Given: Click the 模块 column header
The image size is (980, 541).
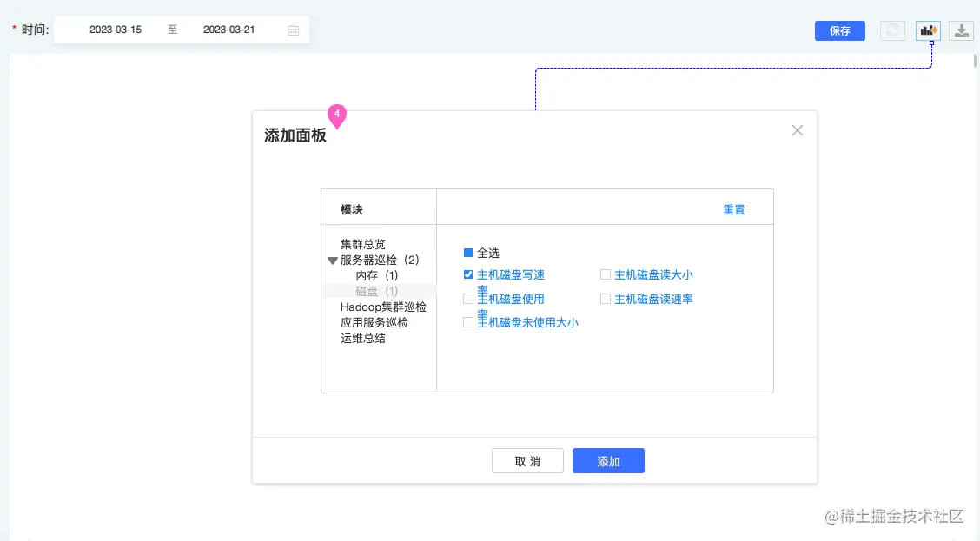Looking at the screenshot, I should (352, 209).
